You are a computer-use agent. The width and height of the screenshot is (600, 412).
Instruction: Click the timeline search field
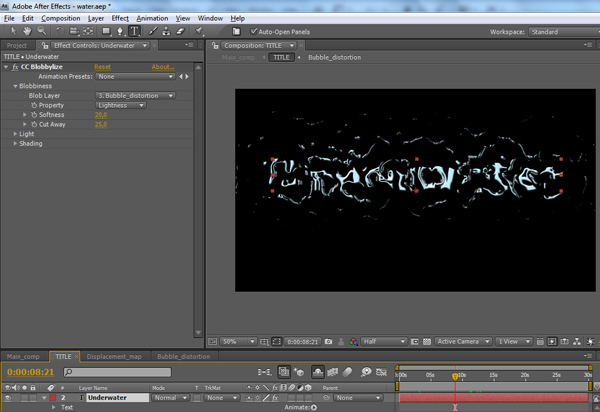pos(117,372)
